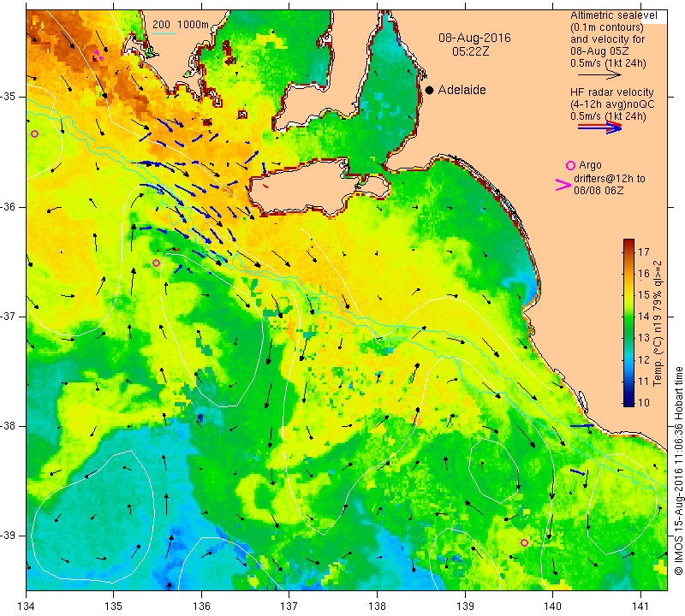
Task: Click the '08/08 06Z' legend text
Action: [599, 190]
